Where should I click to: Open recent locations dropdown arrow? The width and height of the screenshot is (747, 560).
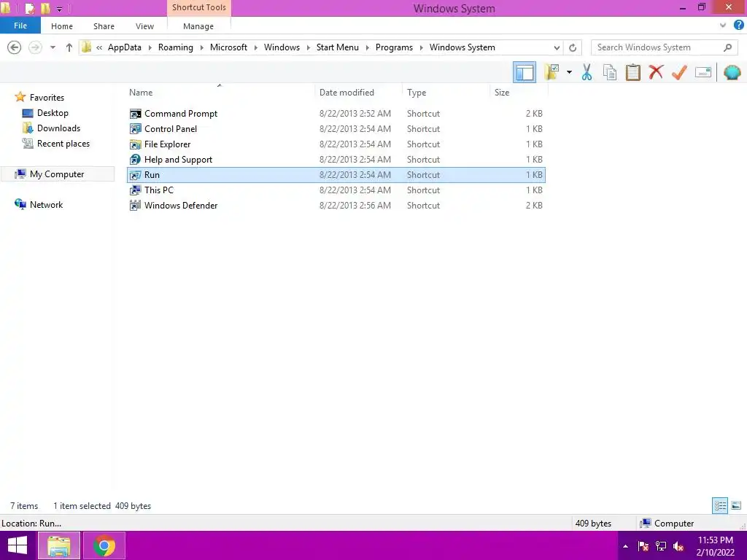coord(53,47)
